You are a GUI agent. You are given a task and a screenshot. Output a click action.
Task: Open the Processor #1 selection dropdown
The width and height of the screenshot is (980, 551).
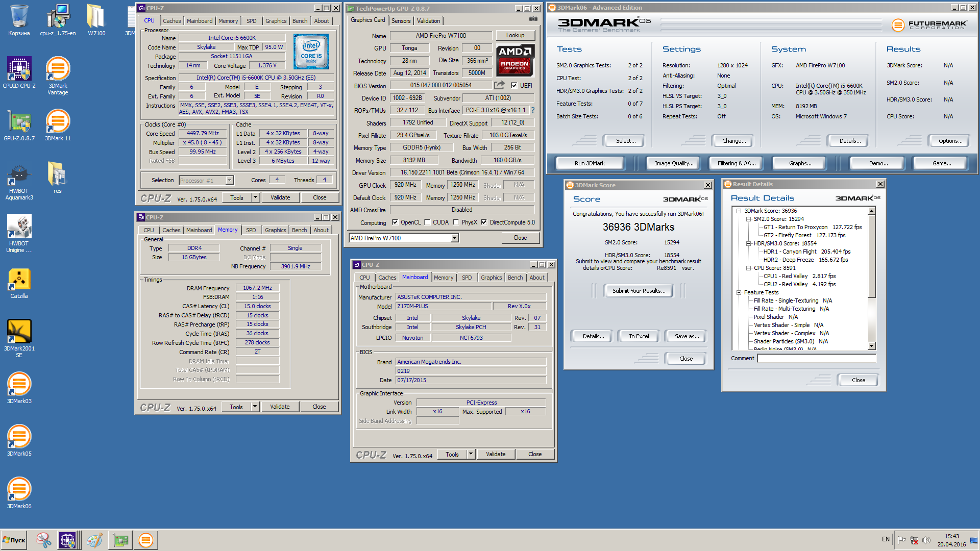[x=229, y=180]
